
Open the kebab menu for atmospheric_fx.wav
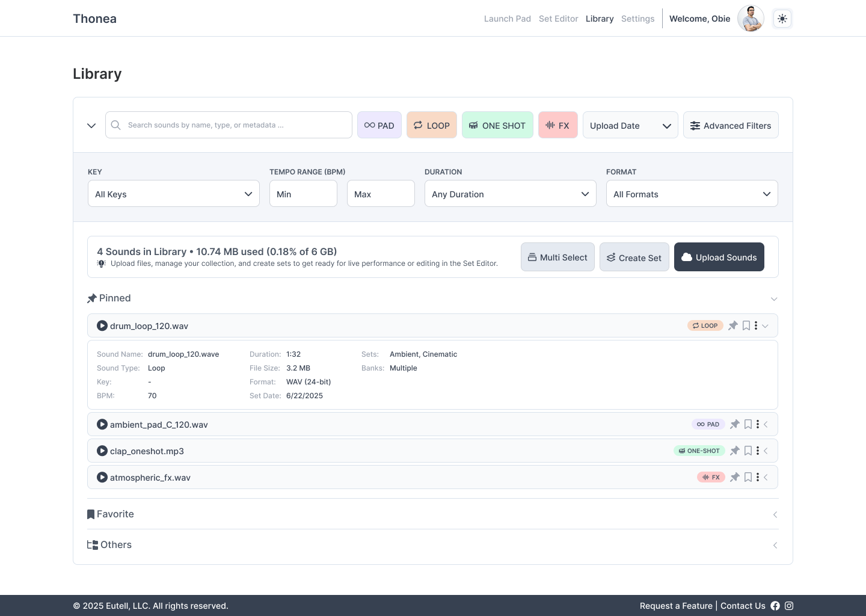(x=758, y=477)
